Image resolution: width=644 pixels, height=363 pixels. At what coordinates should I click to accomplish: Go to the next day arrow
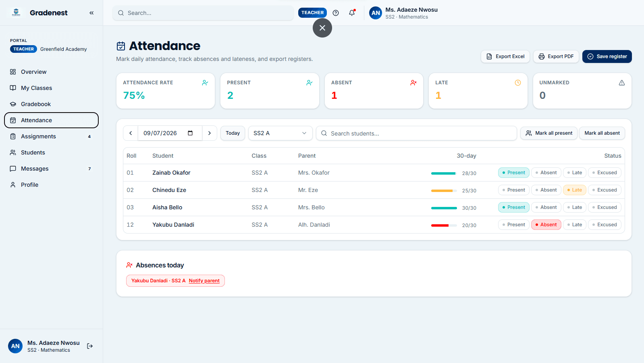(210, 133)
